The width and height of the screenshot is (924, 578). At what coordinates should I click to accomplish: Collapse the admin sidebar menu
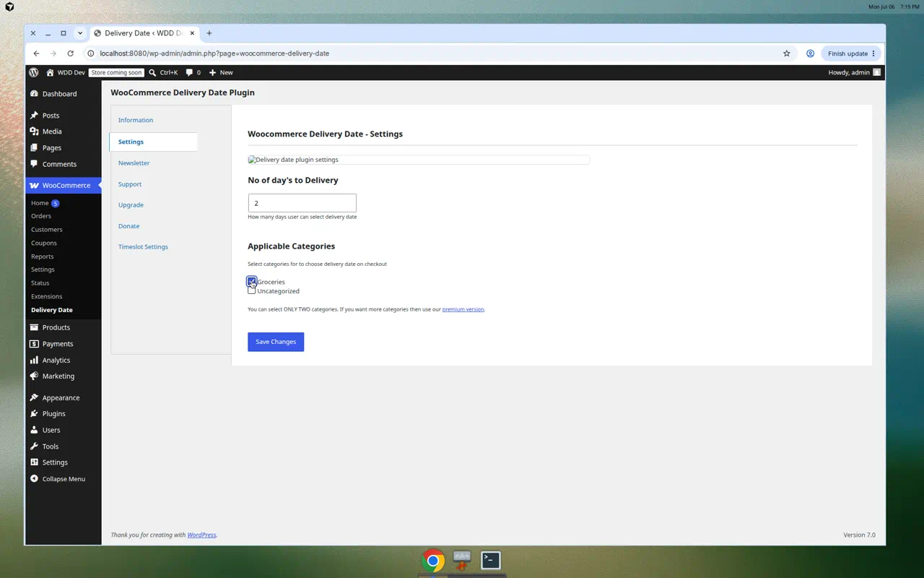click(64, 479)
